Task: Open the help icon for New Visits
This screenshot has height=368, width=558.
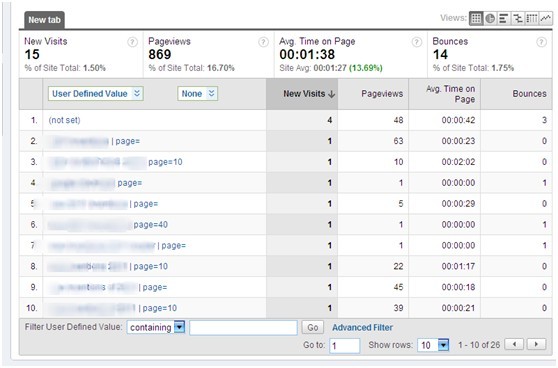Action: 132,42
